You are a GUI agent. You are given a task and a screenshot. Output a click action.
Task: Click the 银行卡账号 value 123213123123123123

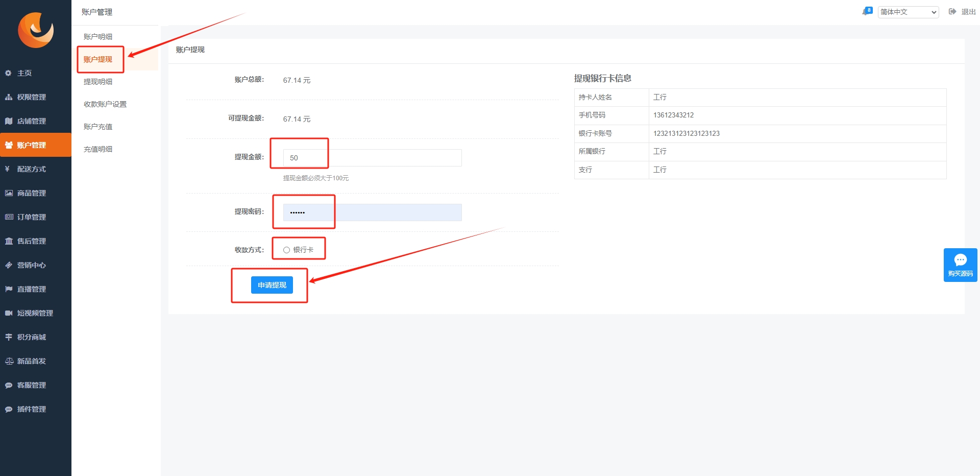tap(687, 133)
